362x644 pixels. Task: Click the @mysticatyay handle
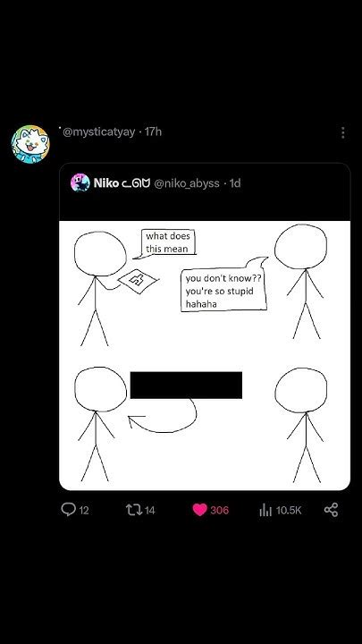click(x=98, y=131)
